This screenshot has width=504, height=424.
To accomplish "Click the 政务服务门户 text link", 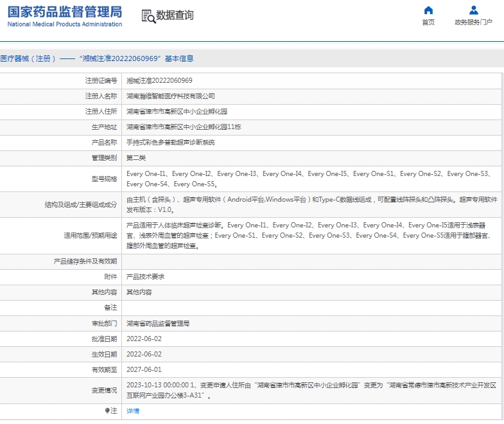I will point(473,22).
